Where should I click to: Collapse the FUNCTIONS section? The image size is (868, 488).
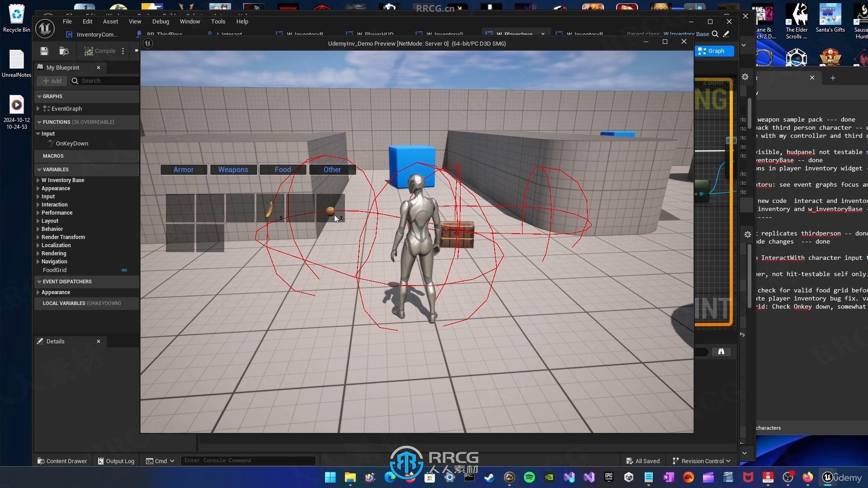pyautogui.click(x=39, y=122)
